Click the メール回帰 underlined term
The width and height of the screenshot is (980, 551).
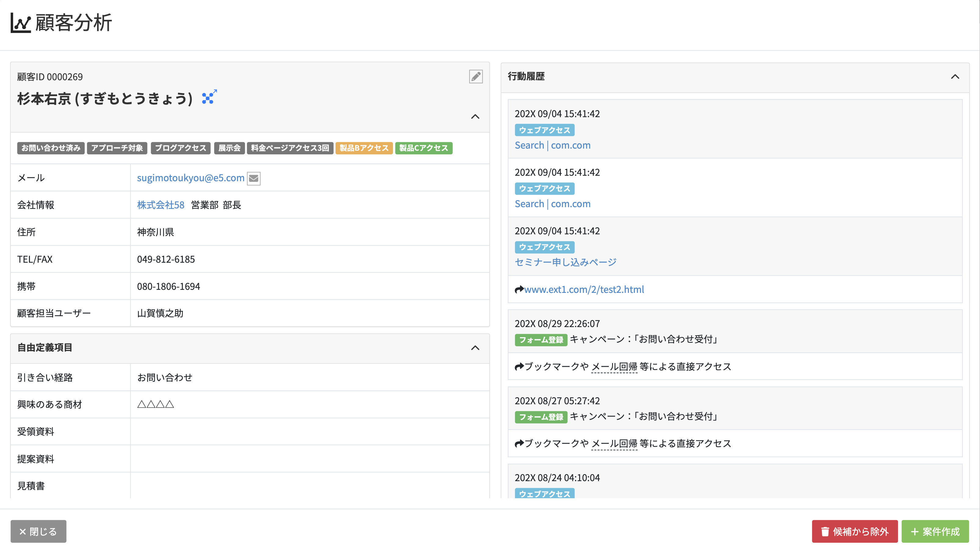tap(614, 367)
